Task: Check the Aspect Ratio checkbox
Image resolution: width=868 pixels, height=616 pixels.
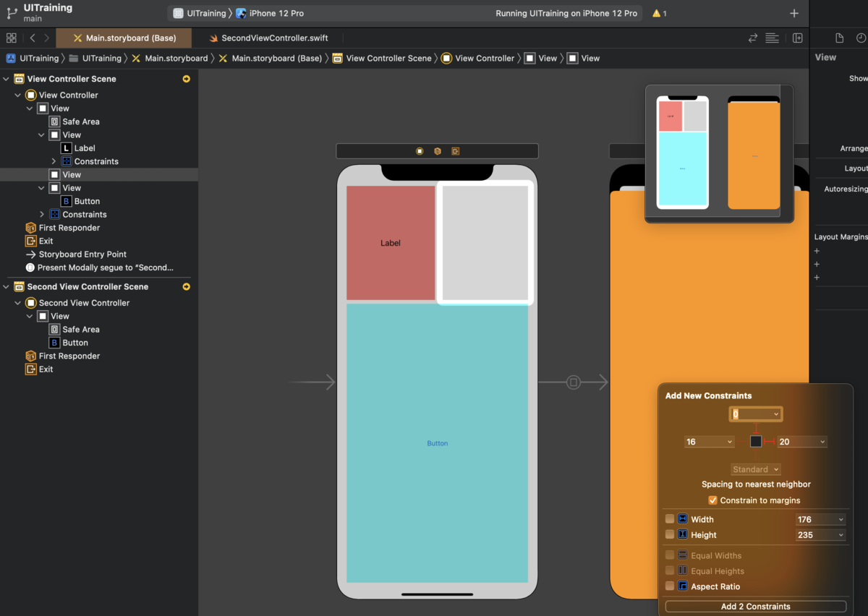Action: click(x=670, y=586)
